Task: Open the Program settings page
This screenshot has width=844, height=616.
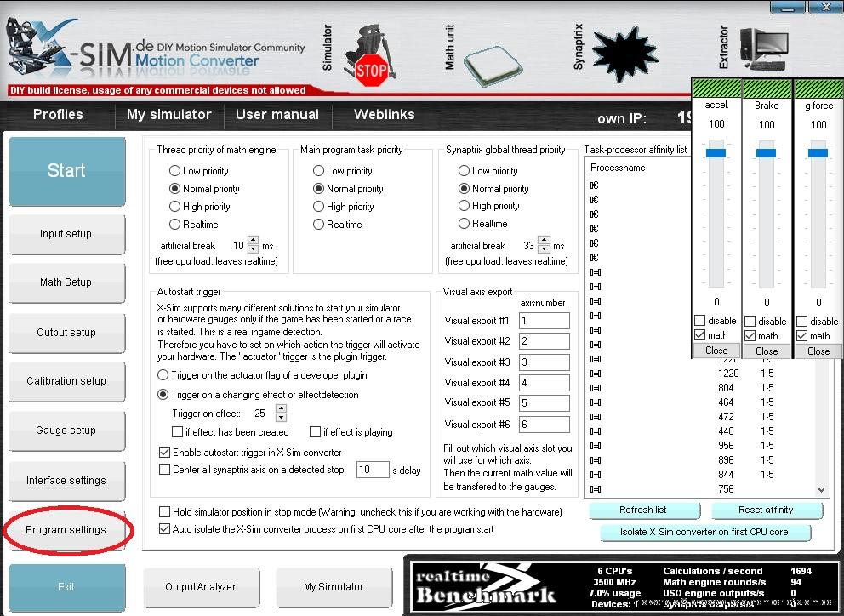Action: tap(66, 530)
